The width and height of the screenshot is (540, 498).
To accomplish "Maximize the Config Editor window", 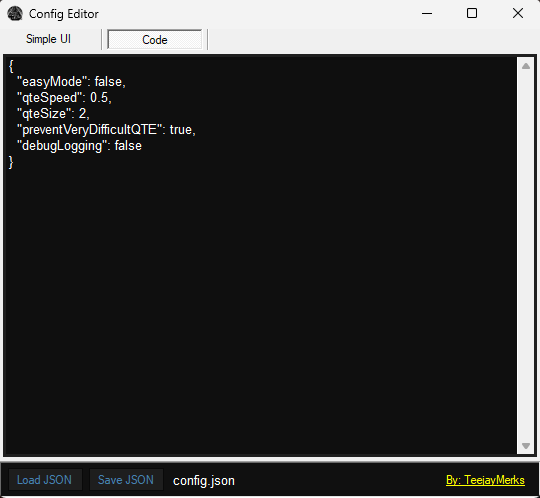I will pyautogui.click(x=472, y=13).
